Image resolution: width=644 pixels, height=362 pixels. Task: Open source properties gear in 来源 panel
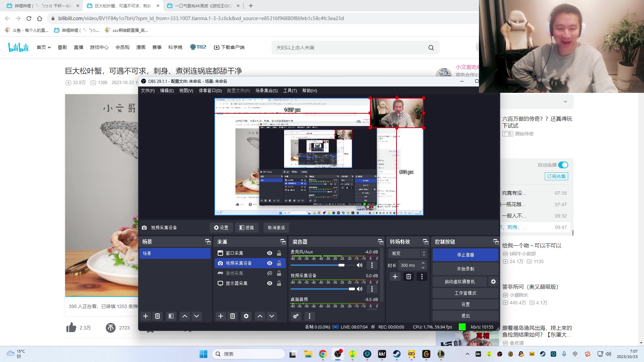(246, 316)
